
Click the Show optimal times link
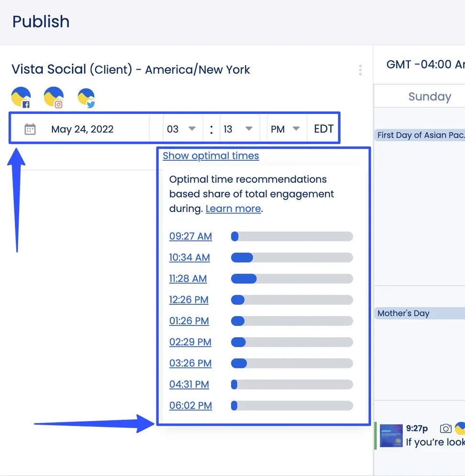click(x=210, y=155)
